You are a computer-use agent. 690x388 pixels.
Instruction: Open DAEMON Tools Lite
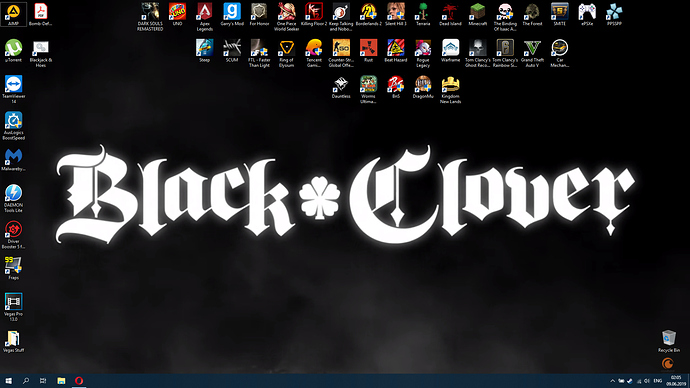14,198
